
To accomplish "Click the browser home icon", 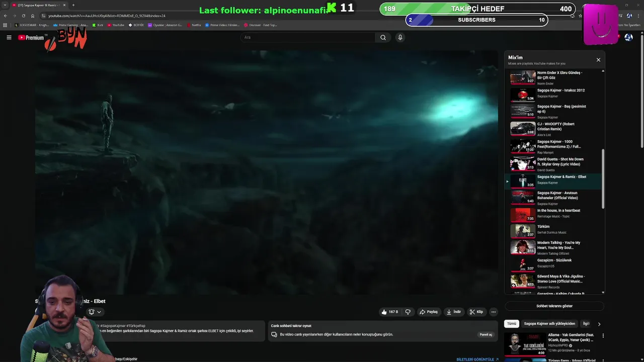I will (32, 16).
